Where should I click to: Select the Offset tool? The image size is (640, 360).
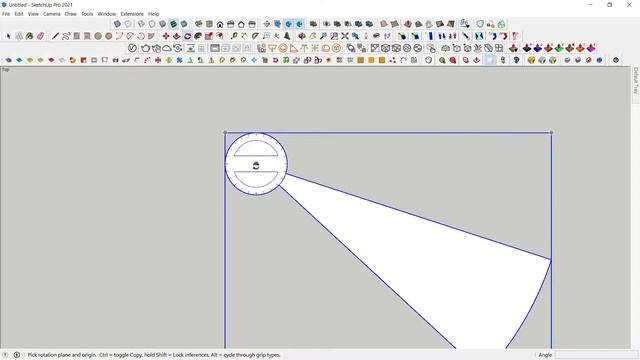(x=220, y=36)
